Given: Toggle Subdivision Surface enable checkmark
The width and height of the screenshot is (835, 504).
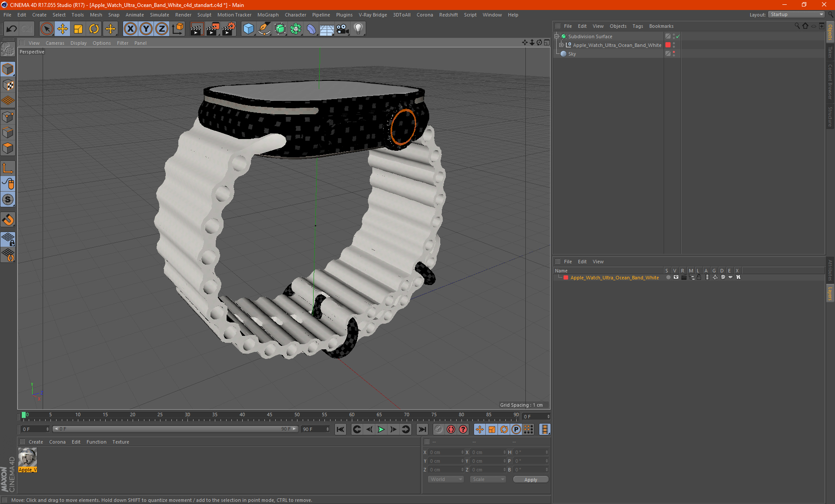Looking at the screenshot, I should pyautogui.click(x=678, y=36).
